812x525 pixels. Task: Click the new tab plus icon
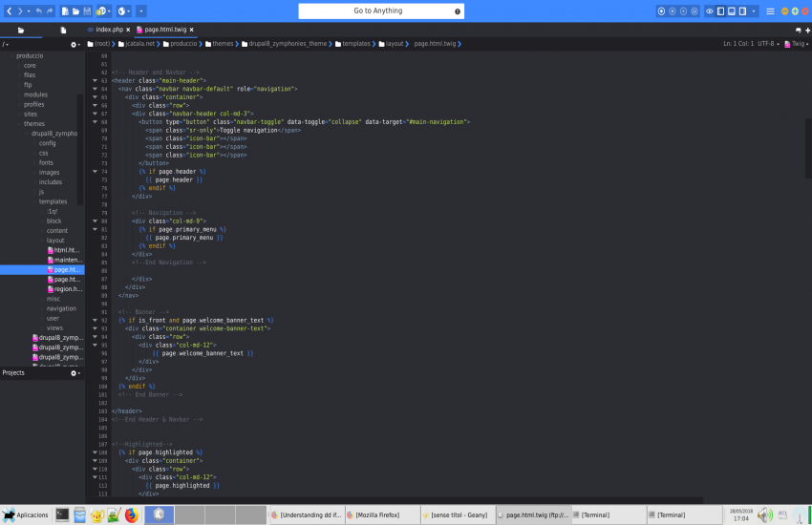tap(807, 30)
